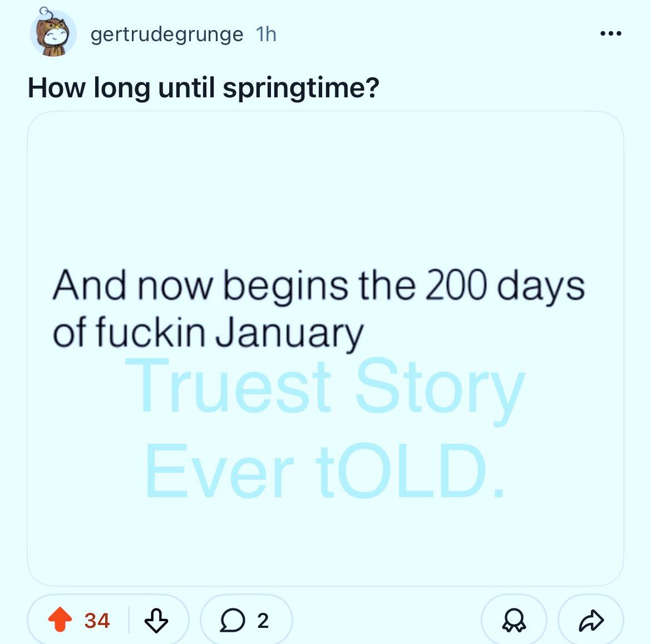Click the "1h" post timestamp
The height and width of the screenshot is (644, 651).
266,34
